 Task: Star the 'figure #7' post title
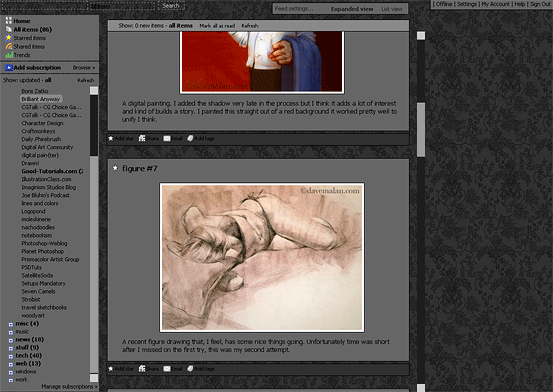(115, 168)
